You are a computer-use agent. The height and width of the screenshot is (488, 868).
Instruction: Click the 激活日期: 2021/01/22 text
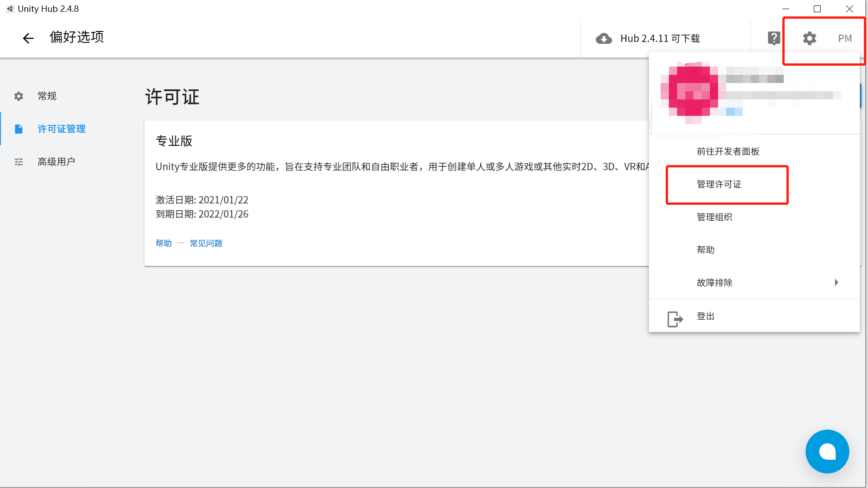click(x=202, y=200)
